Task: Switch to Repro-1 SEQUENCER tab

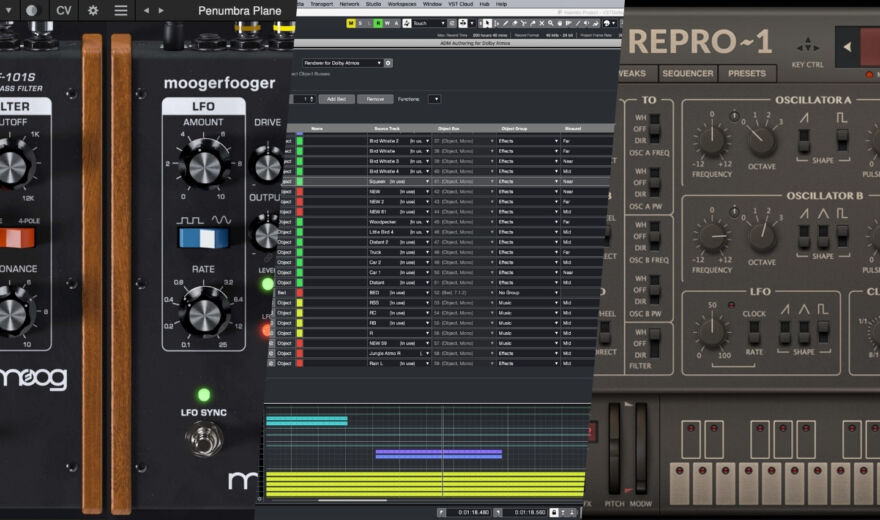Action: tap(688, 73)
